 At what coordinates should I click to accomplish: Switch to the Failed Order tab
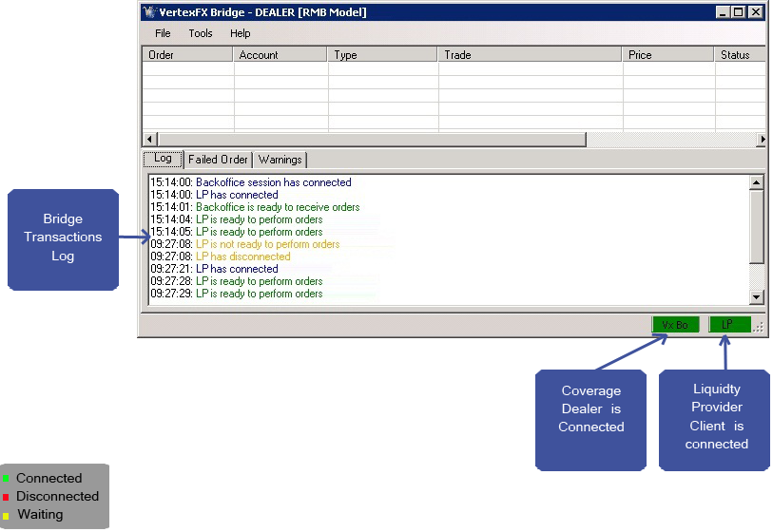(218, 160)
